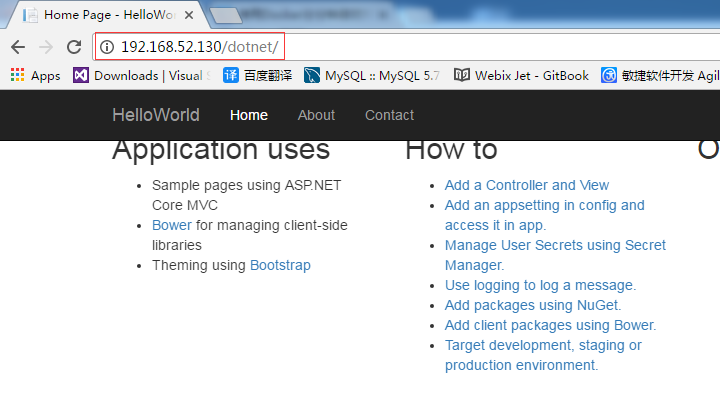Open Add client packages using Bower link
The height and width of the screenshot is (400, 720).
550,325
